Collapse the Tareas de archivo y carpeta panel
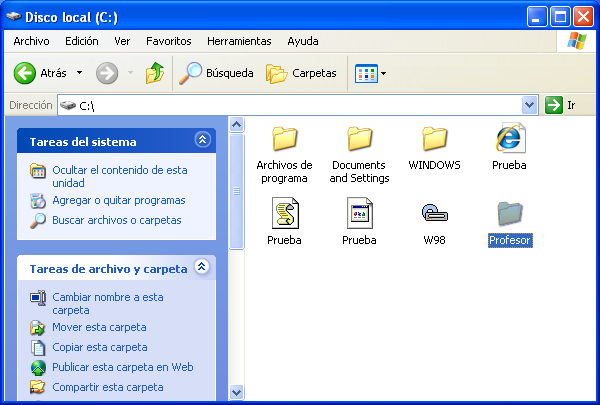This screenshot has width=600, height=405. 203,268
